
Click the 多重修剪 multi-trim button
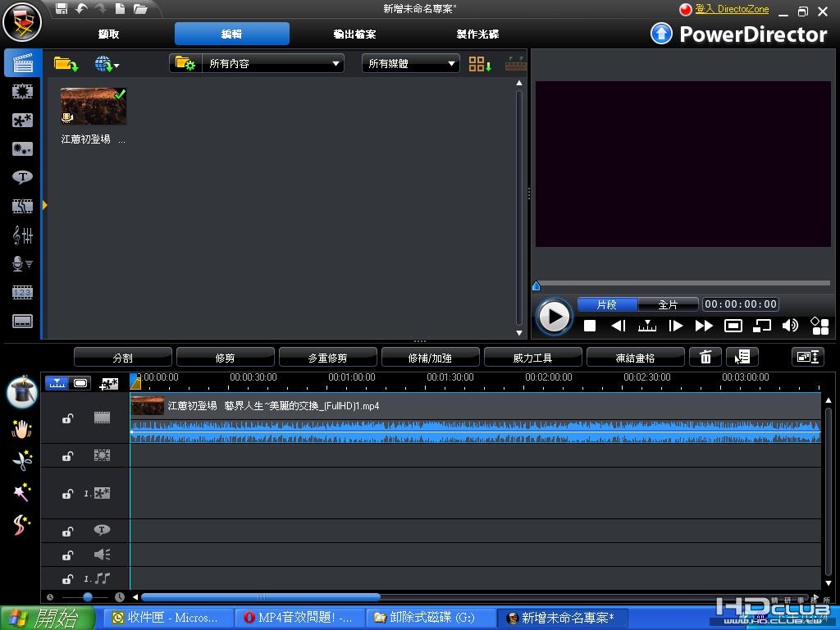328,358
